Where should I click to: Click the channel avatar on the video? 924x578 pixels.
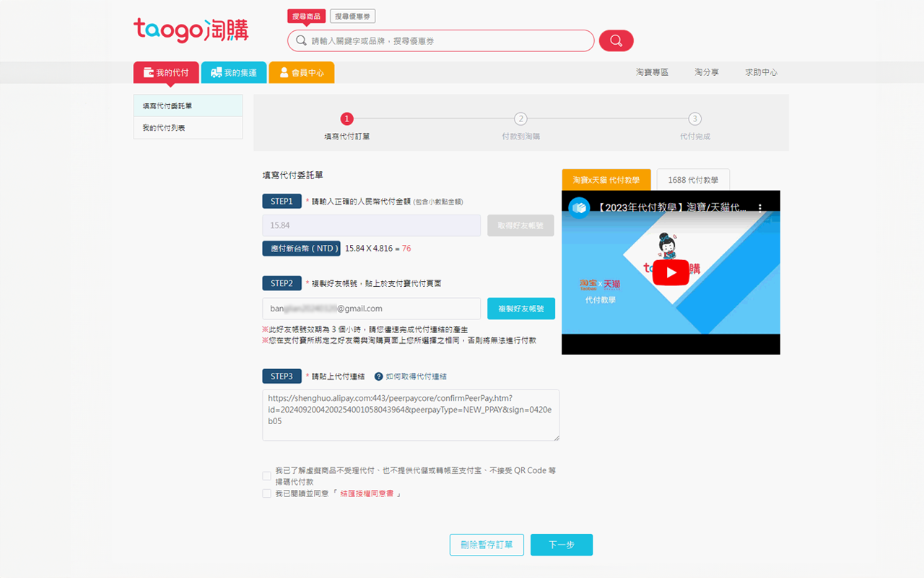click(577, 207)
